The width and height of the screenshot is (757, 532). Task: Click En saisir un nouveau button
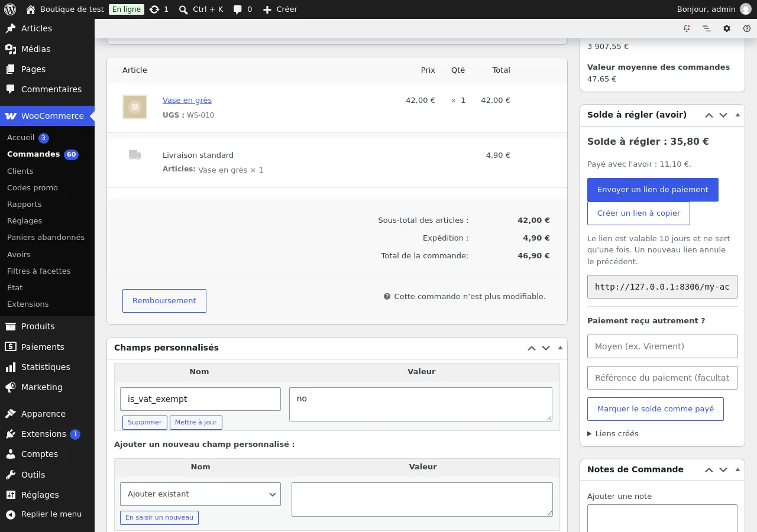point(159,518)
